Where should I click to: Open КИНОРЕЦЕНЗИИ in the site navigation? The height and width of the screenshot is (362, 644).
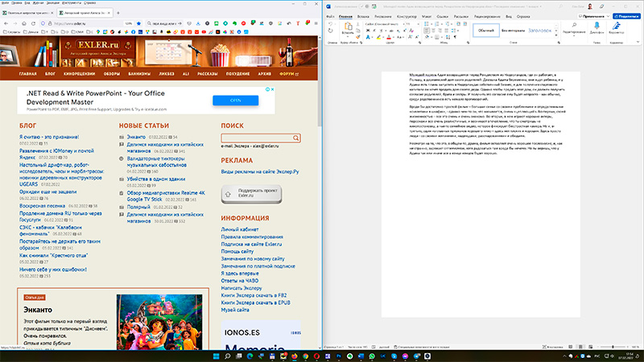(x=80, y=73)
